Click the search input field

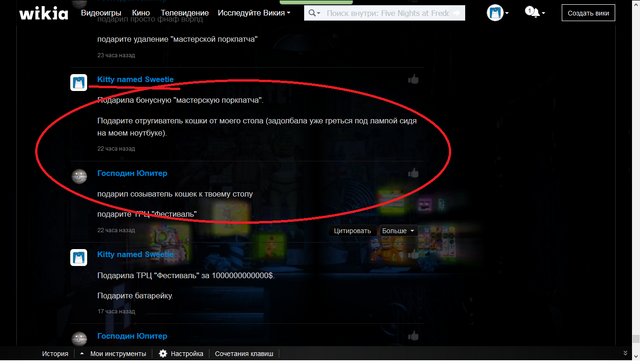[x=387, y=13]
